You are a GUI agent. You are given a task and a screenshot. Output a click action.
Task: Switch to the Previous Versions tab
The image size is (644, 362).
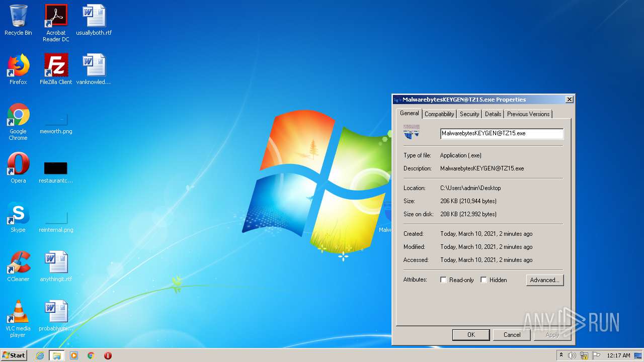(528, 114)
